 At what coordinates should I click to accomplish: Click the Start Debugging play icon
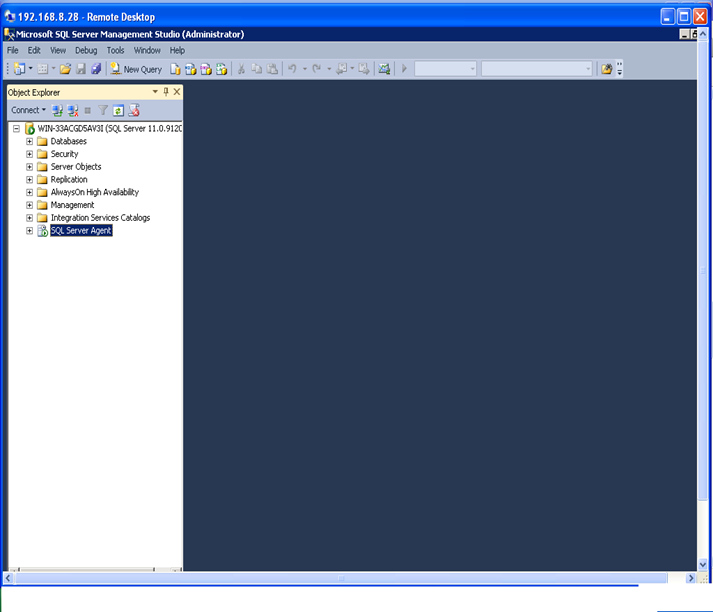pos(404,69)
